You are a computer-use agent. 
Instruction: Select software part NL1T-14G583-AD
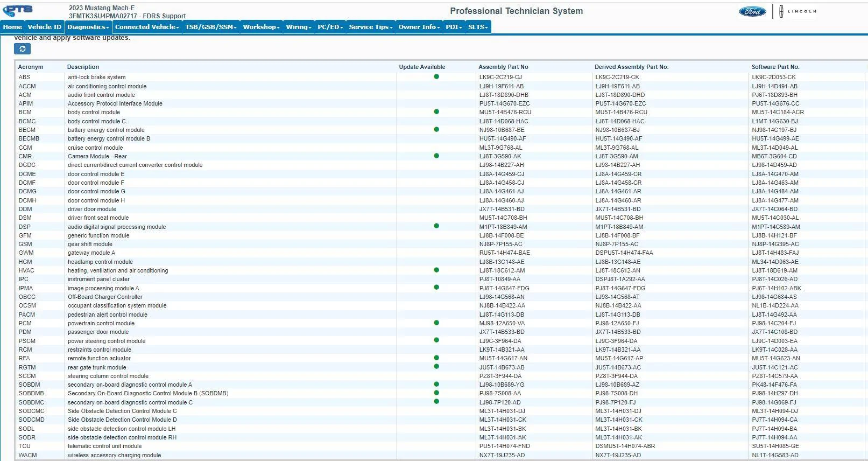775,456
